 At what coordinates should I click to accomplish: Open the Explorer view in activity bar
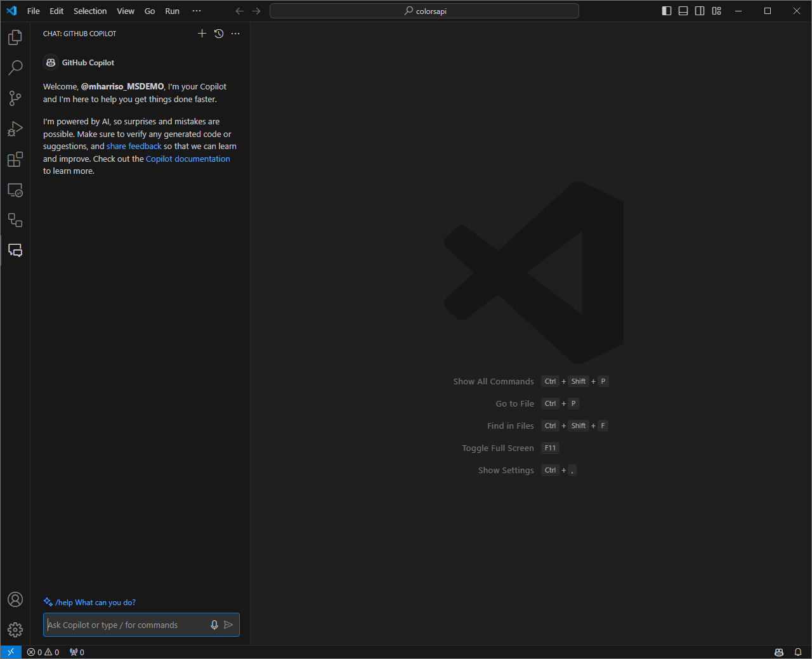(x=15, y=37)
